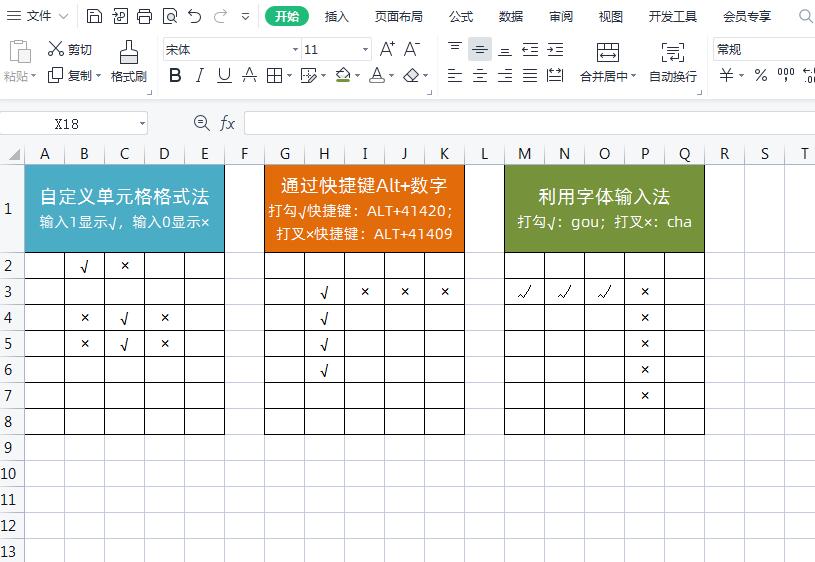Switch to the 开发工具 tab

(673, 17)
